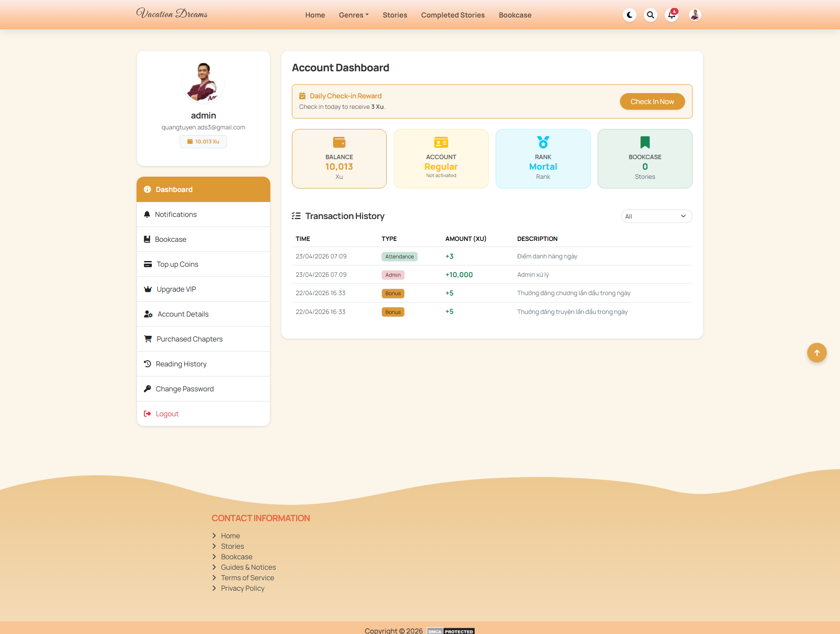This screenshot has height=634, width=840.
Task: Click the scroll-to-top arrow button
Action: coord(816,353)
